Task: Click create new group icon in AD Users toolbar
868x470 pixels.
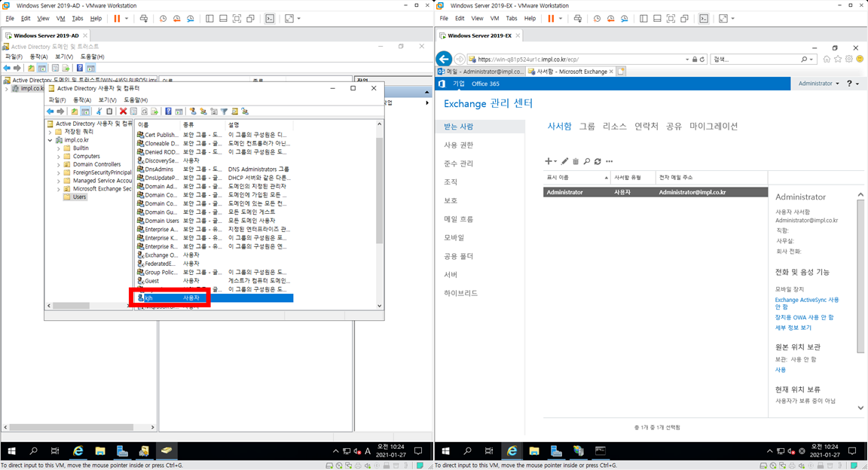Action: 203,111
